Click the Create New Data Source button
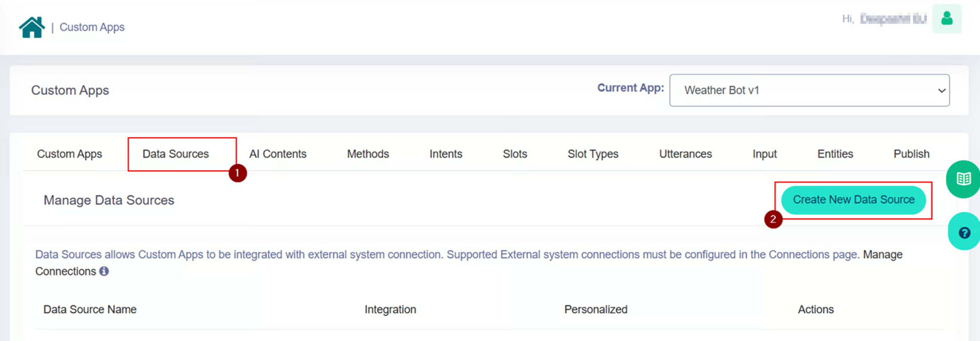Viewport: 980px width, 341px height. coord(853,200)
